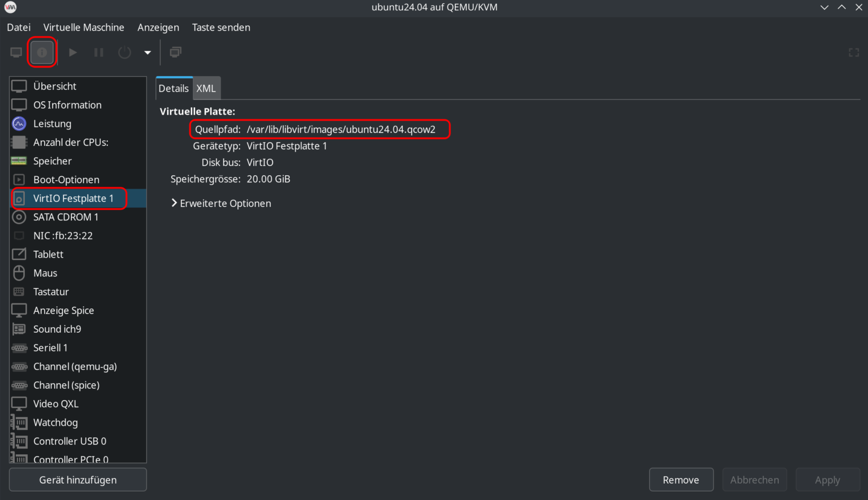Show hardware details via info toolbar icon
This screenshot has height=500, width=868.
(42, 52)
